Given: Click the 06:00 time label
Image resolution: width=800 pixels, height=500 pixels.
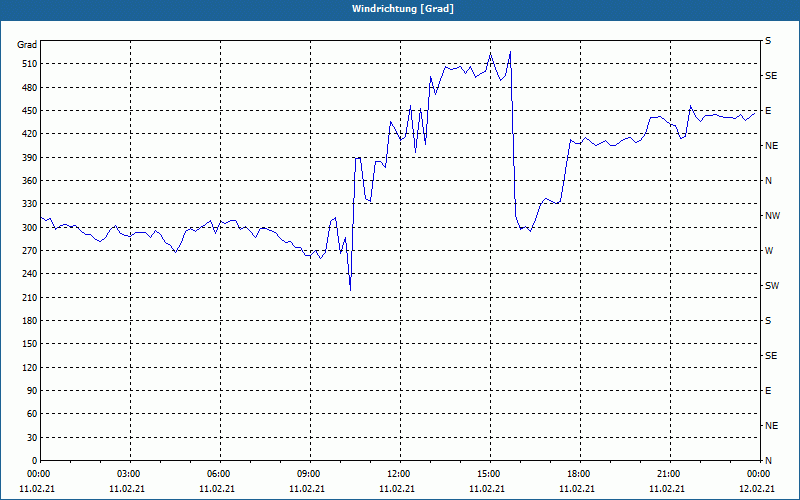Looking at the screenshot, I should 217,474.
